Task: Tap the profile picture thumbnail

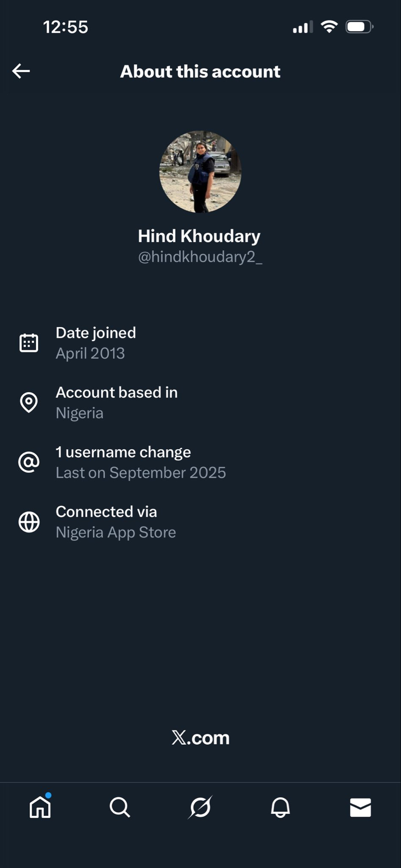Action: [200, 172]
